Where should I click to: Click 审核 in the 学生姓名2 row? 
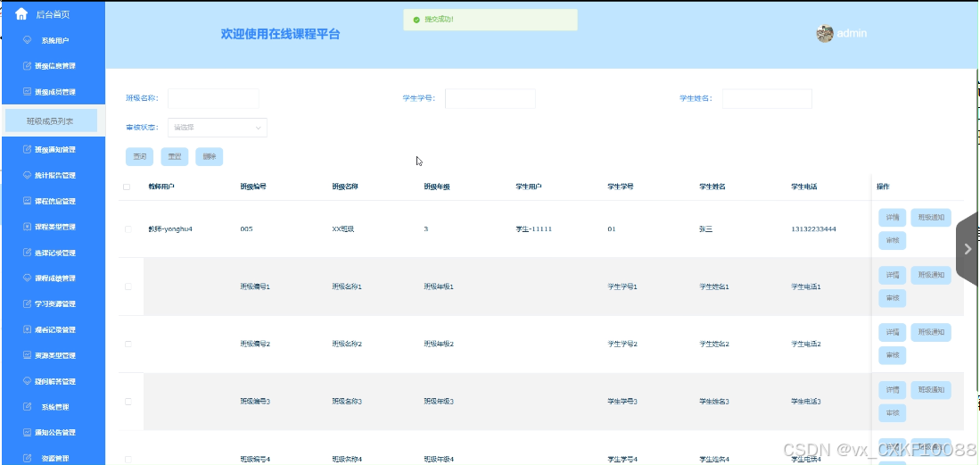tap(893, 355)
